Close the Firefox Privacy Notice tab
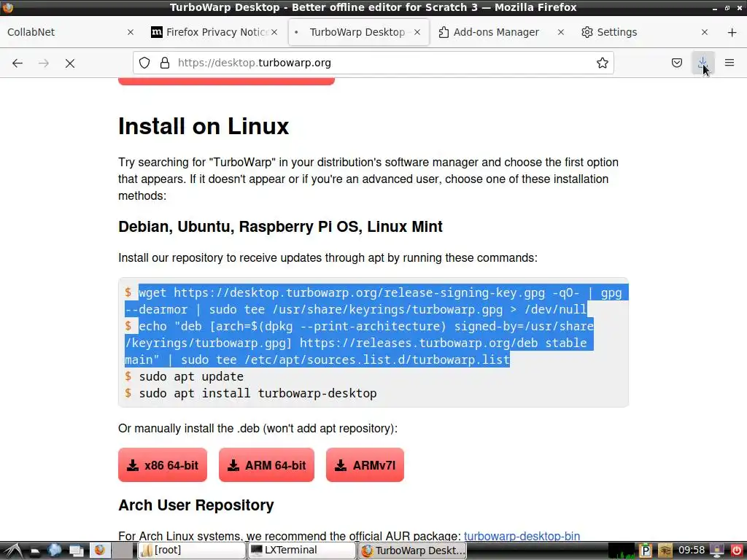The height and width of the screenshot is (560, 747). (274, 32)
